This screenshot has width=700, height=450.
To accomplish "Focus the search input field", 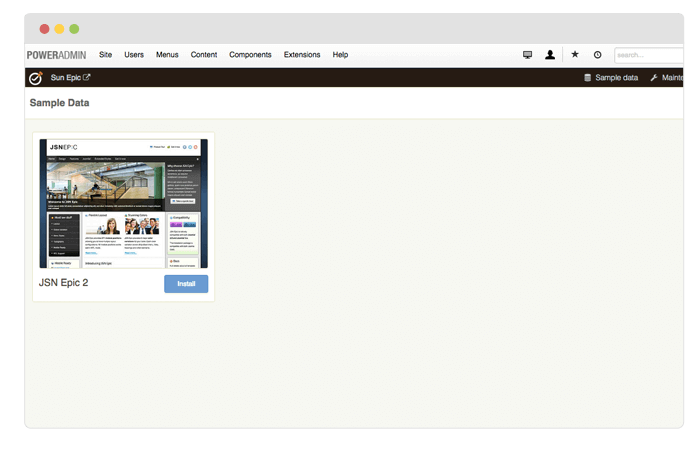I will 650,55.
